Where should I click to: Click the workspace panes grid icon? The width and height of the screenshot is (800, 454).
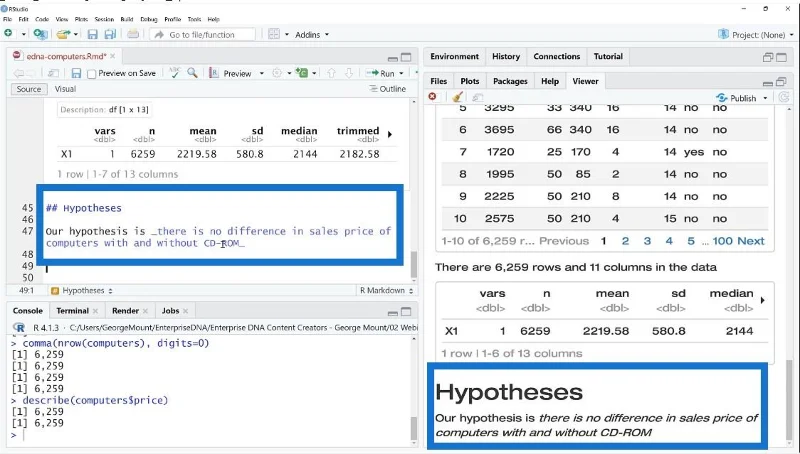click(x=274, y=34)
